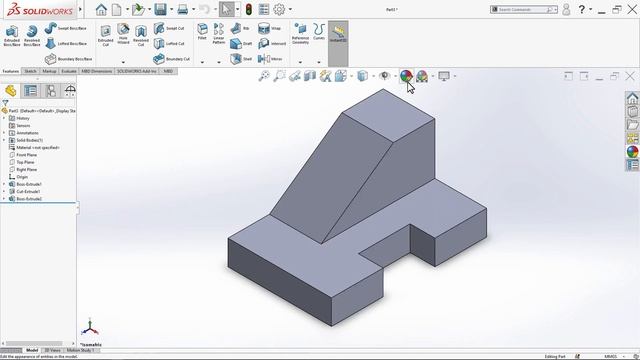Viewport: 640px width, 360px height.
Task: Click Zoom to Area in view toolbar
Action: (x=279, y=76)
